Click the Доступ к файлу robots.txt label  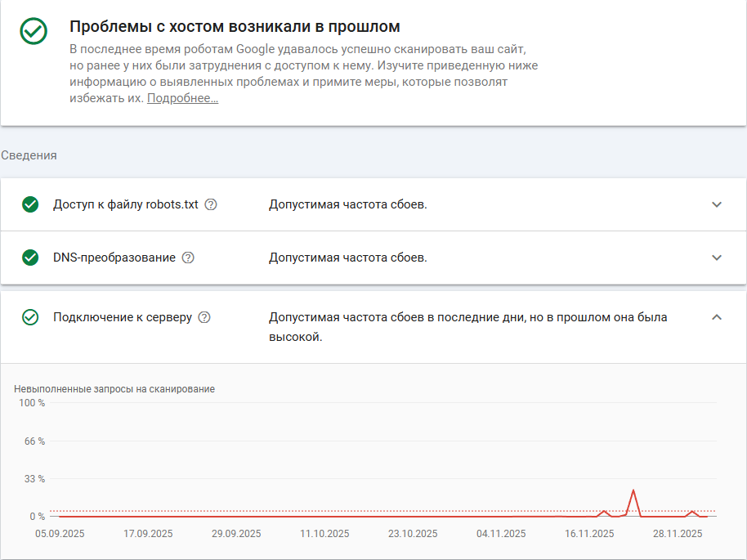click(x=126, y=204)
